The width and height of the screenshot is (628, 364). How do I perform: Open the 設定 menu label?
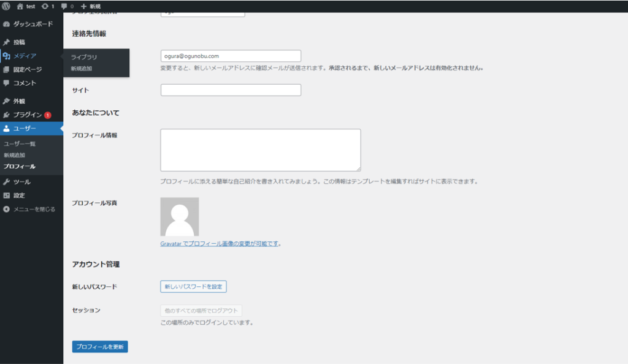click(19, 195)
